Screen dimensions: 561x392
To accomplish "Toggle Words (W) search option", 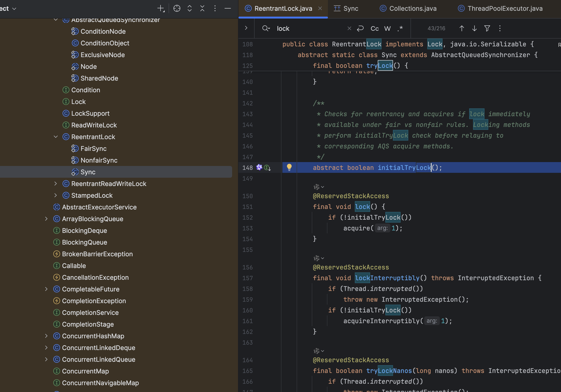I will point(387,29).
